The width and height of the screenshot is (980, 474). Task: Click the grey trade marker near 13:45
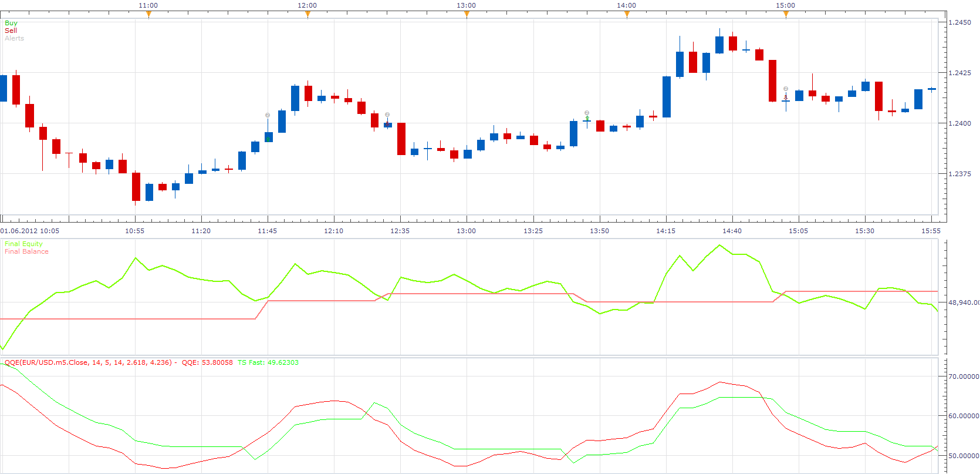pyautogui.click(x=587, y=112)
